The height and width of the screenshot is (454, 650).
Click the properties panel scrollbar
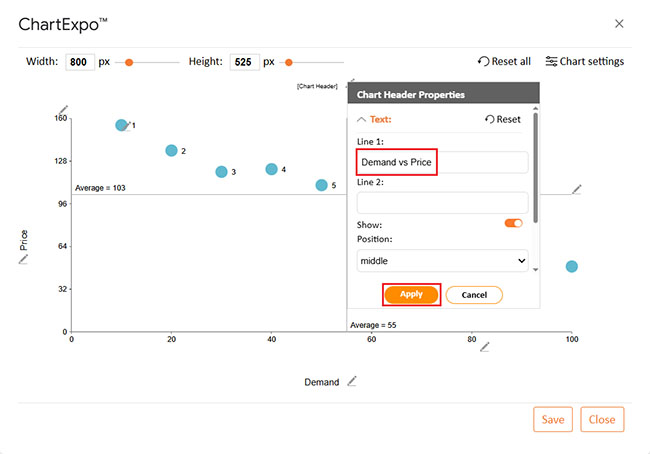coord(536,168)
